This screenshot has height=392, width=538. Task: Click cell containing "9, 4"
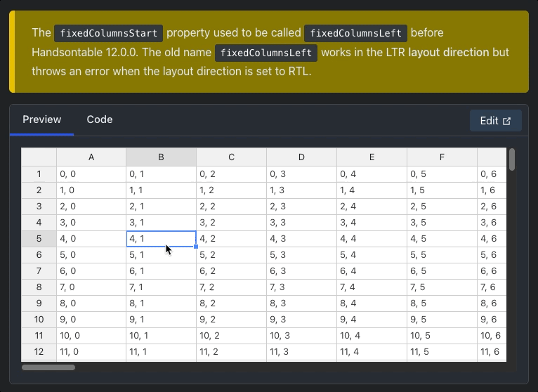[372, 319]
